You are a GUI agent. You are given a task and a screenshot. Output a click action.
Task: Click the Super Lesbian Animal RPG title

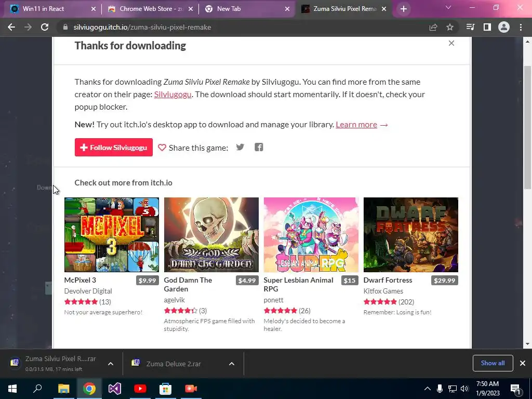(299, 284)
